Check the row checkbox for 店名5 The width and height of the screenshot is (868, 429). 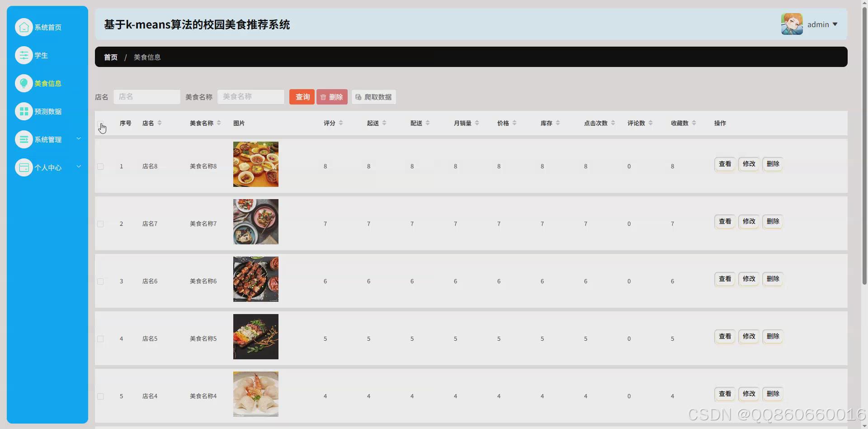(100, 339)
